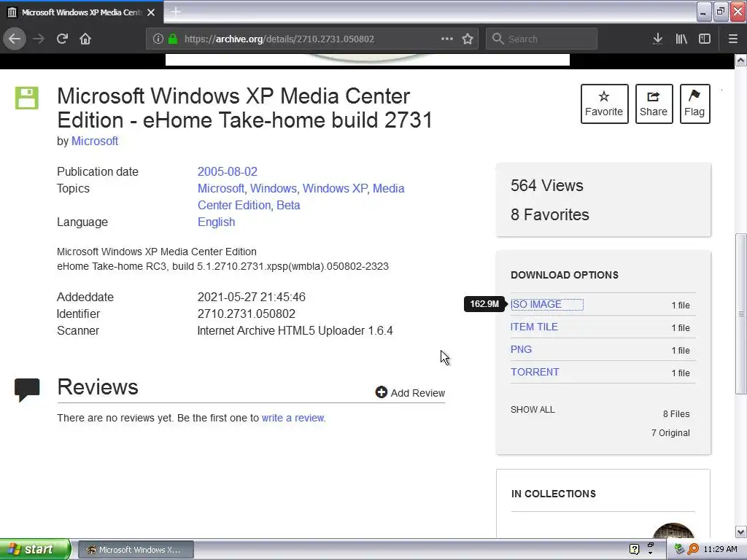The width and height of the screenshot is (747, 560).
Task: Click the Microsoft topic link
Action: [x=220, y=189]
